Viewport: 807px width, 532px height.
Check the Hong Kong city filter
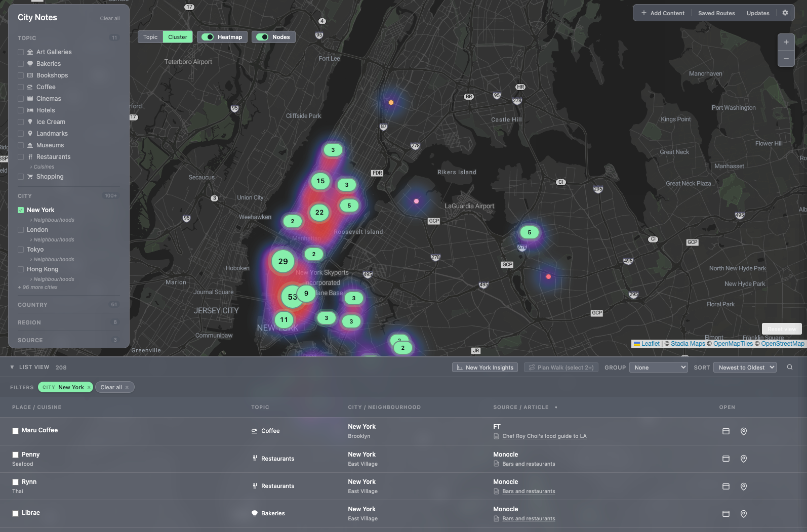(21, 269)
